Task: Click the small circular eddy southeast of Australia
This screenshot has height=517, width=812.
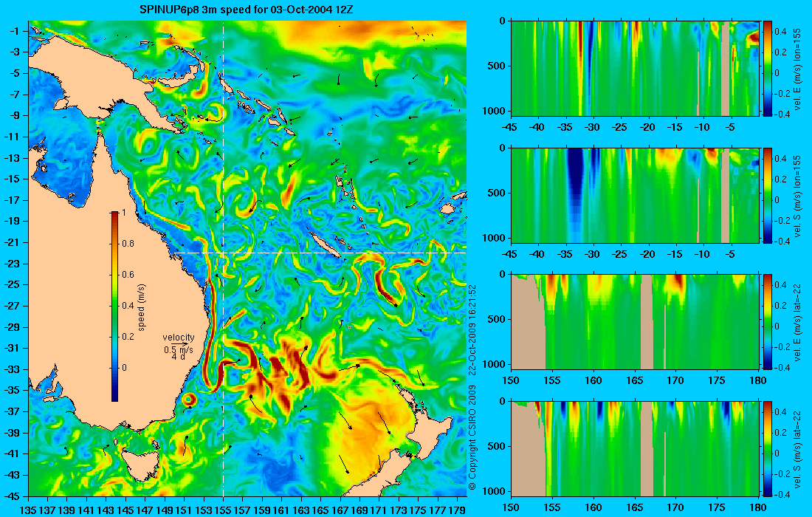Action: tap(188, 400)
